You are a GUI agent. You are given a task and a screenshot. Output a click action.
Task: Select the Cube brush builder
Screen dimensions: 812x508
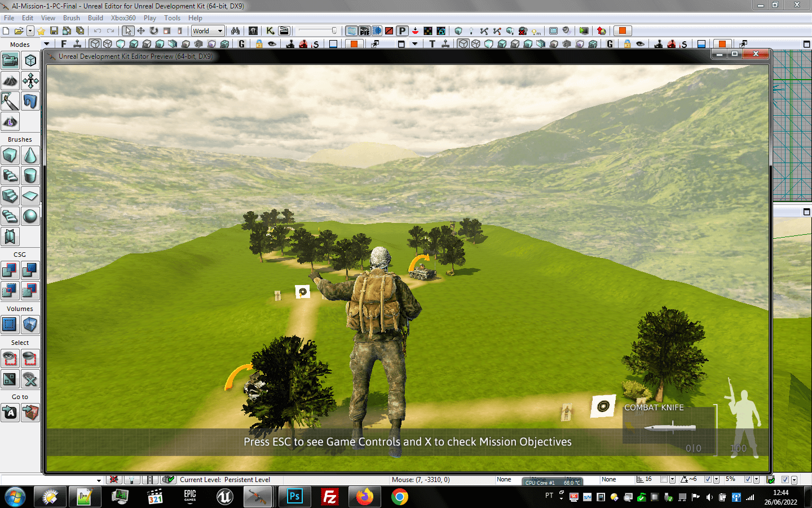point(10,155)
